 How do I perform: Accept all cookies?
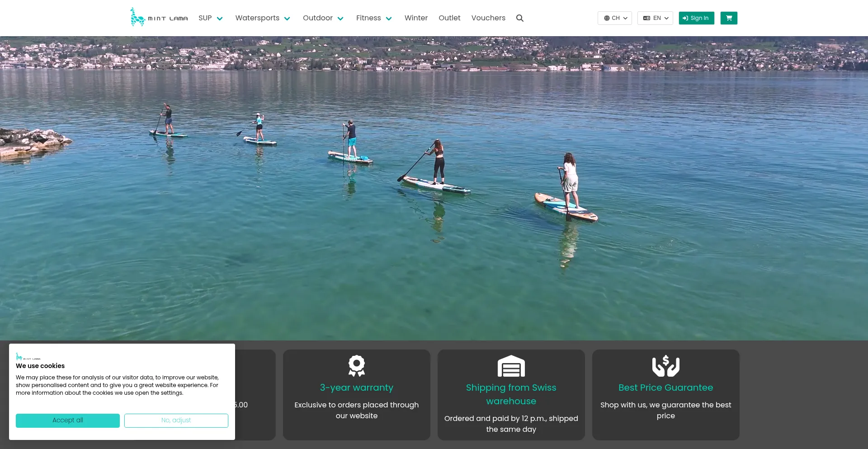(68, 421)
